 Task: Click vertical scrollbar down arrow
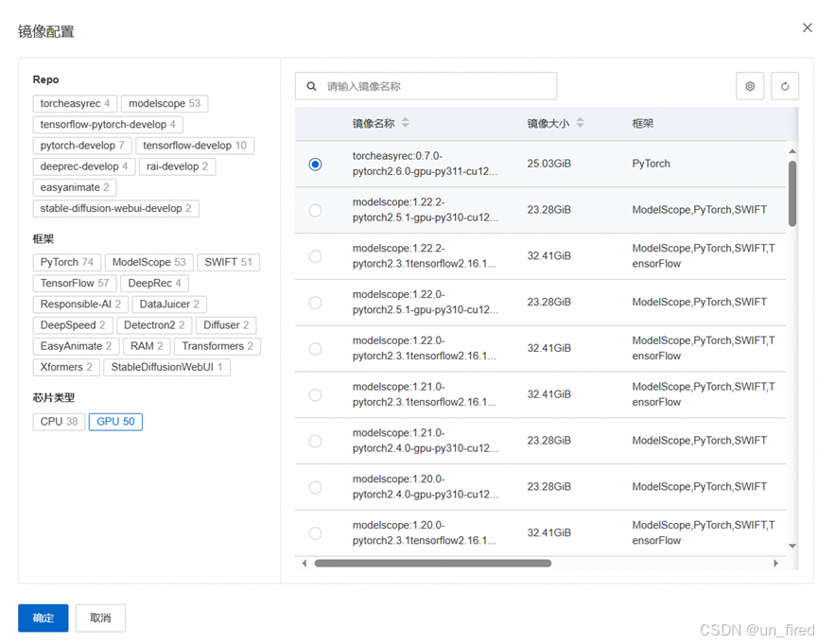pyautogui.click(x=792, y=546)
